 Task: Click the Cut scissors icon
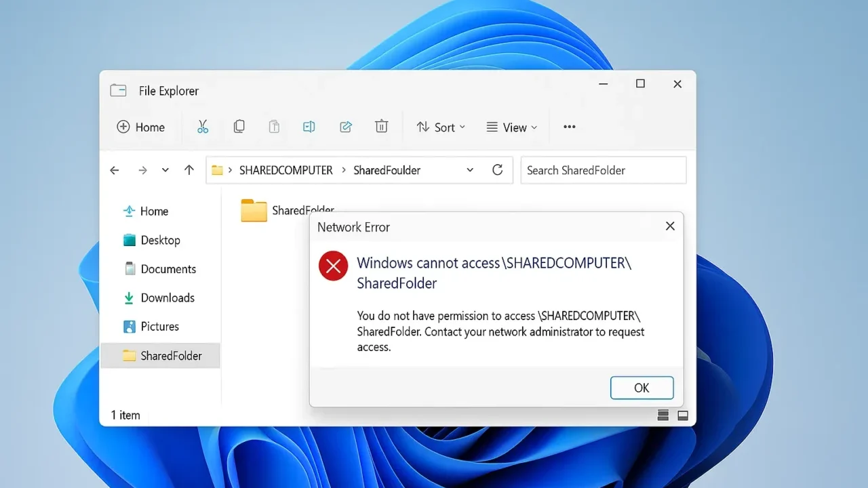203,127
